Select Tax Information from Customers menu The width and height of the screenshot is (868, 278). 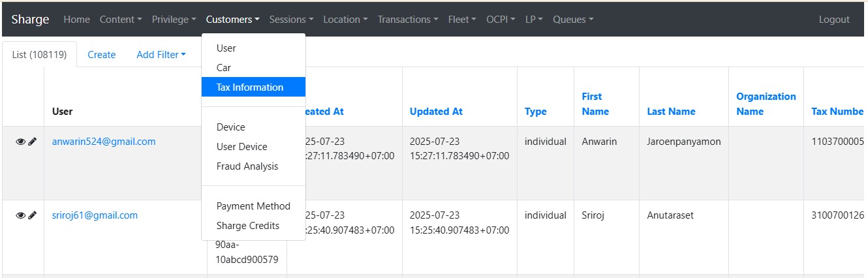pos(250,87)
